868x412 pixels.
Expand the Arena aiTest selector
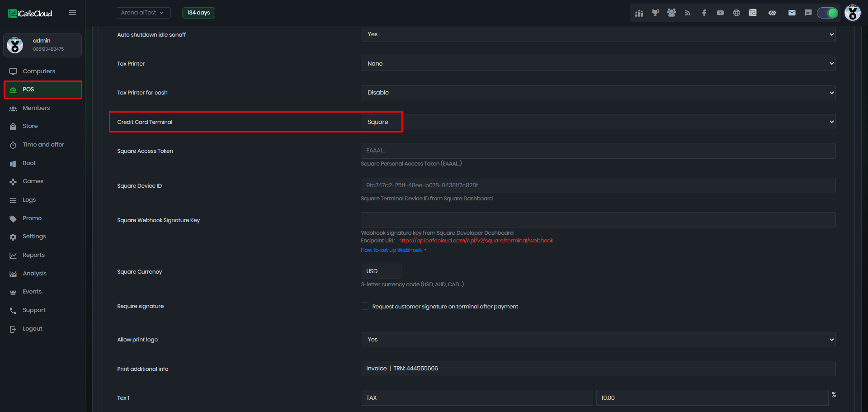(143, 13)
